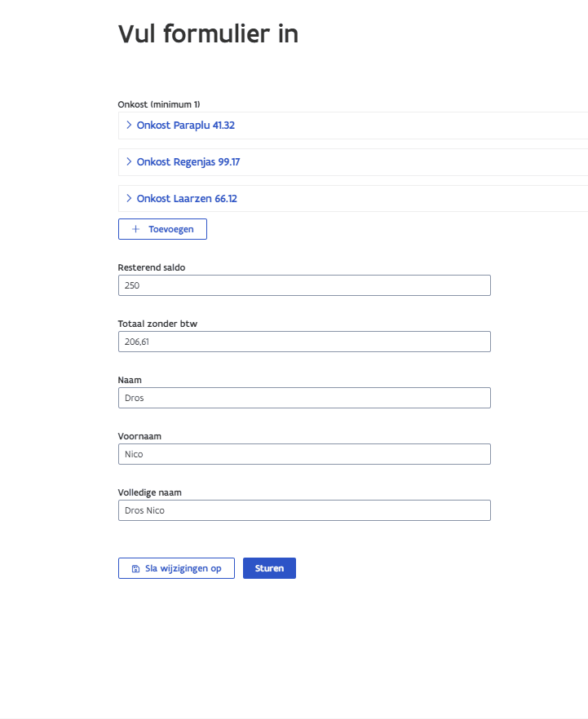Click the 'Vul formulier in' heading
The height and width of the screenshot is (719, 588).
point(208,34)
